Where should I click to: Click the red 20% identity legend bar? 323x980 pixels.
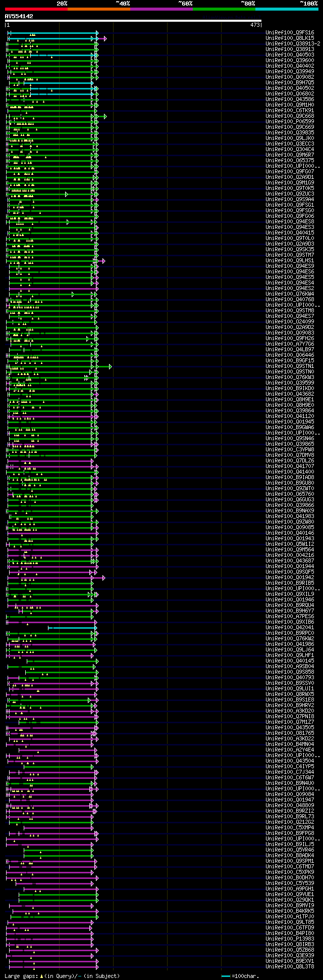coord(36,9)
